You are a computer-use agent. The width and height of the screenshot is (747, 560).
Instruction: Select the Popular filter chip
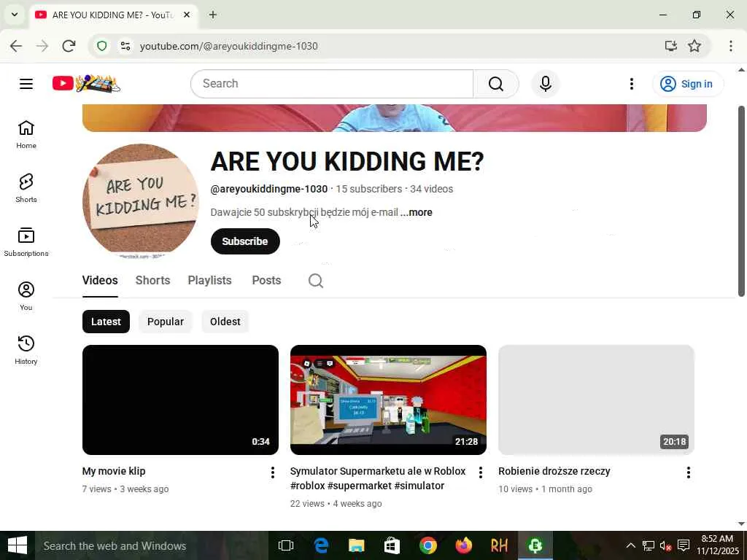click(x=166, y=322)
